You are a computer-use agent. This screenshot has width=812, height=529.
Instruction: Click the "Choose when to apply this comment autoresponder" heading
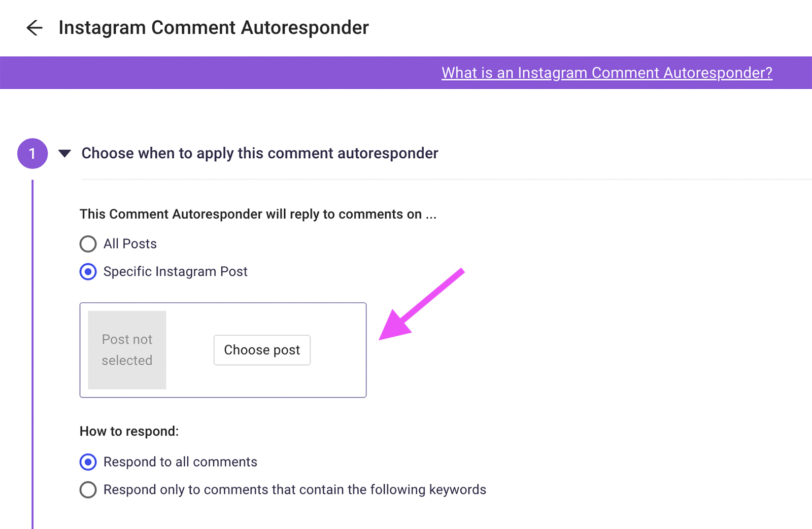coord(260,153)
